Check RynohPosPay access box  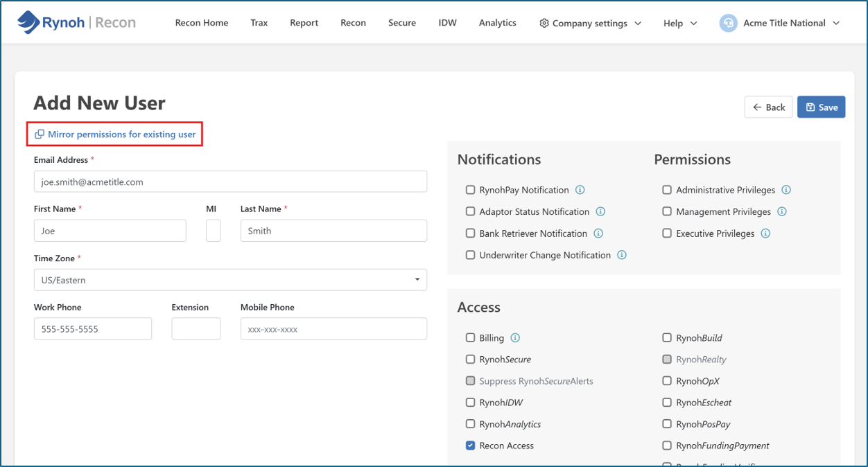coord(667,424)
